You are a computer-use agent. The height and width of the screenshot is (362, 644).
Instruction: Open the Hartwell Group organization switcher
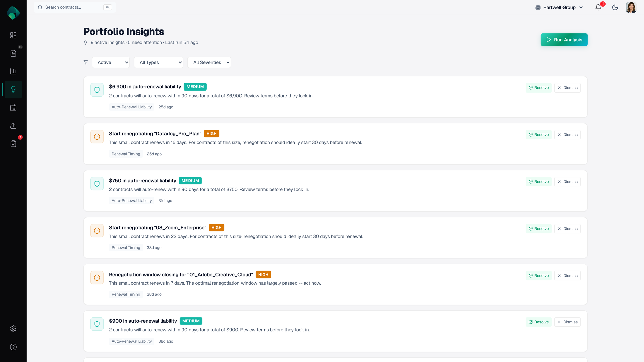(559, 7)
